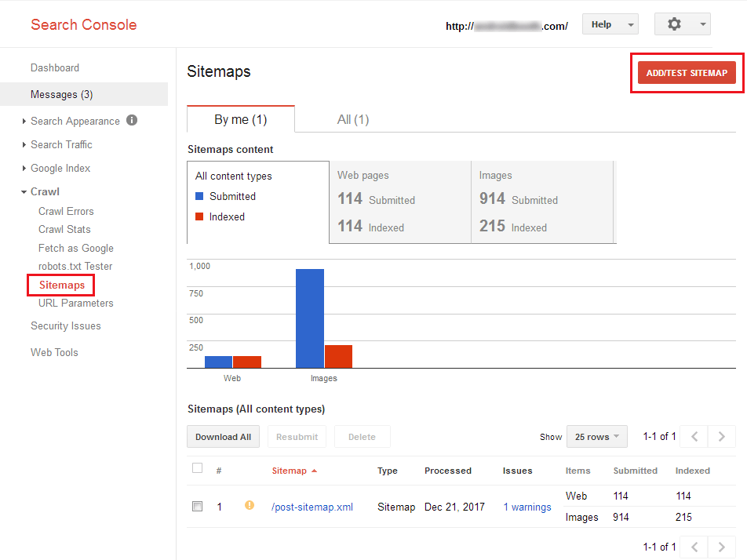Click the Download All button
Viewport: 747px width, 560px height.
(223, 437)
